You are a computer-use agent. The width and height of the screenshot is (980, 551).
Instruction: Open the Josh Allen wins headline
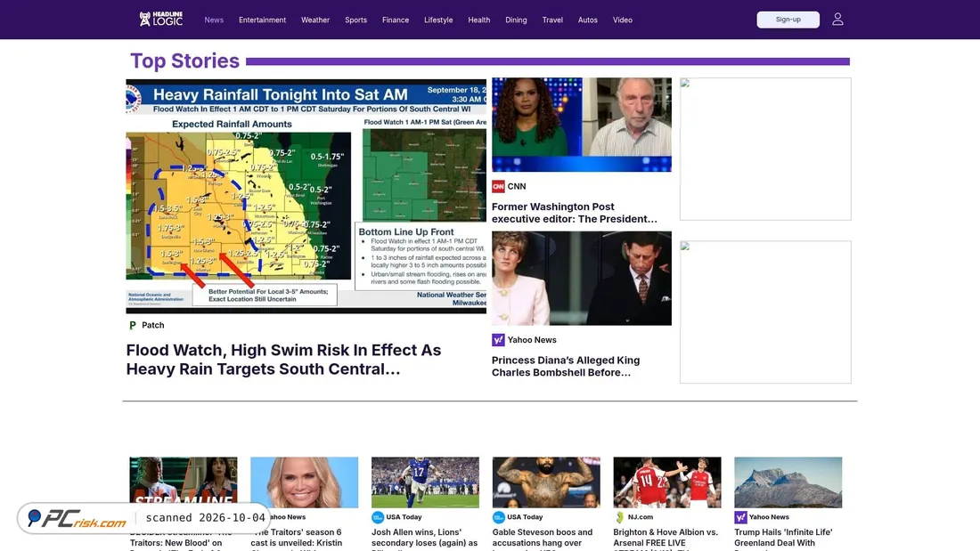425,539
